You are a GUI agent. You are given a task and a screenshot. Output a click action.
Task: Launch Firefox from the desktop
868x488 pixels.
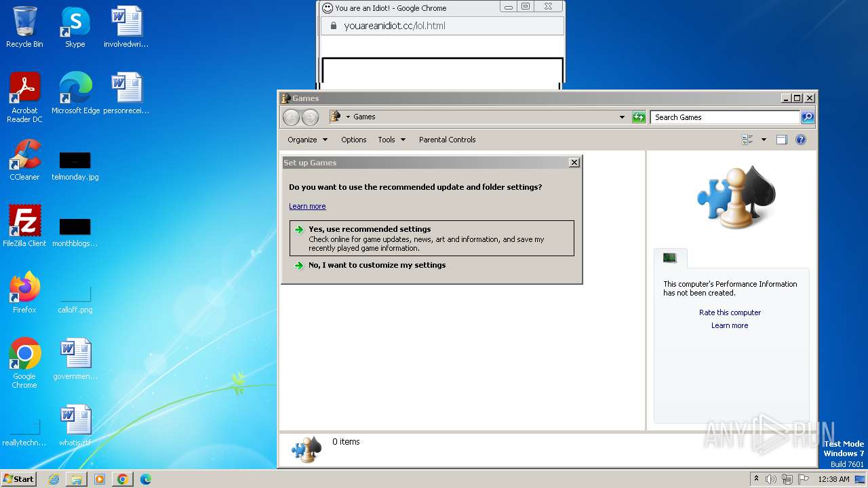24,293
